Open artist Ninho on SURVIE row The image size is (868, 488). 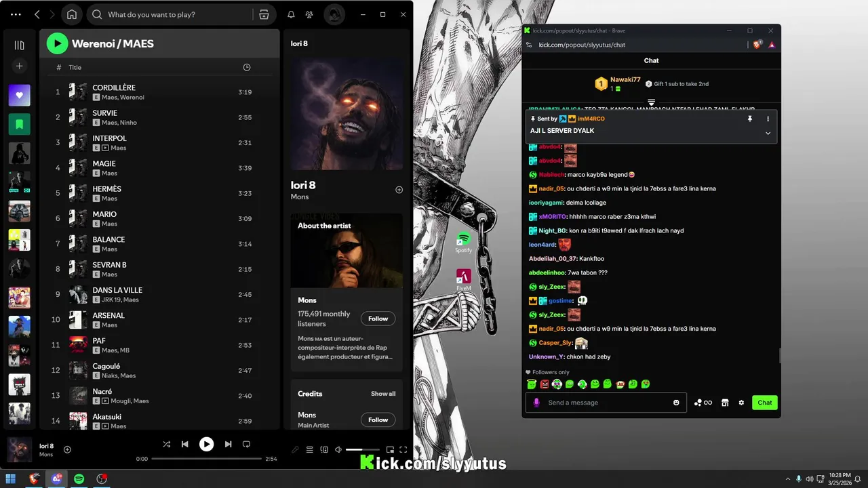tap(129, 123)
